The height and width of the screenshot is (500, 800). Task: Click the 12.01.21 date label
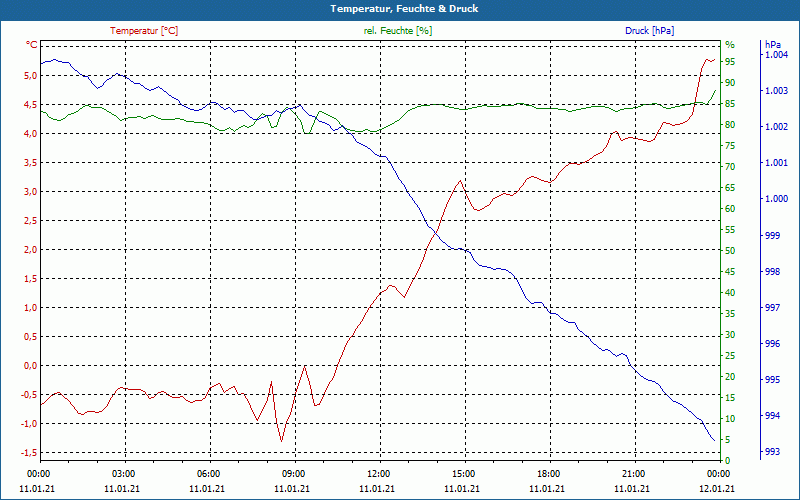coord(718,488)
